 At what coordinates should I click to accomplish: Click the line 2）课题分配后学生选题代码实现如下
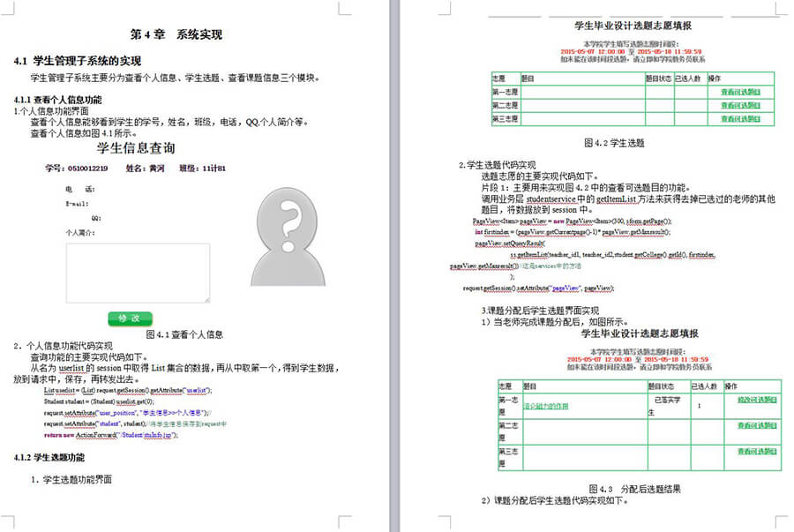tap(555, 500)
